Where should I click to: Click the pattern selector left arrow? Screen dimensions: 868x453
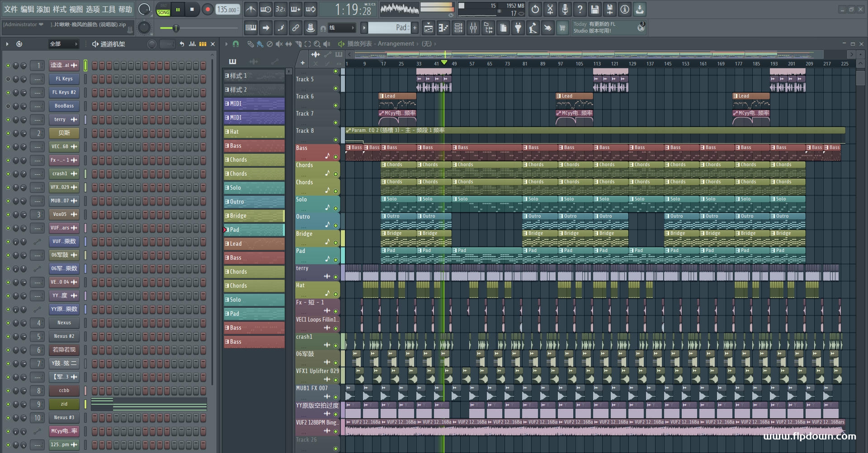364,28
